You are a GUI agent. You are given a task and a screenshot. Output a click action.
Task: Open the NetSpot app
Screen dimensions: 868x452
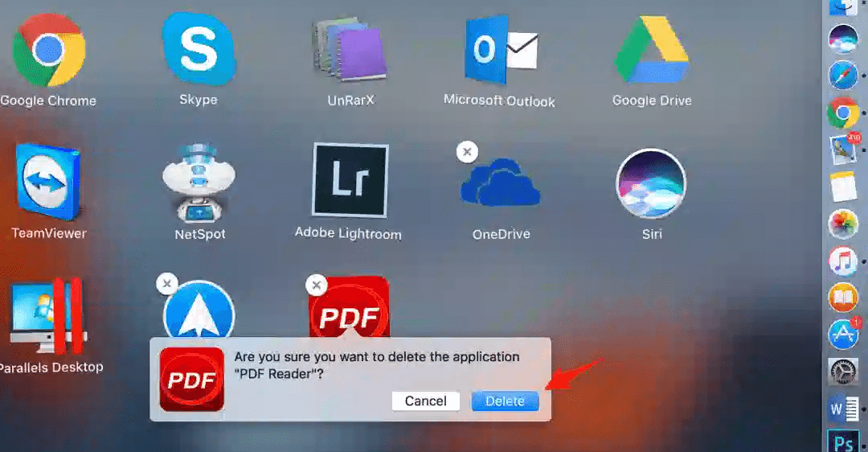[x=199, y=183]
